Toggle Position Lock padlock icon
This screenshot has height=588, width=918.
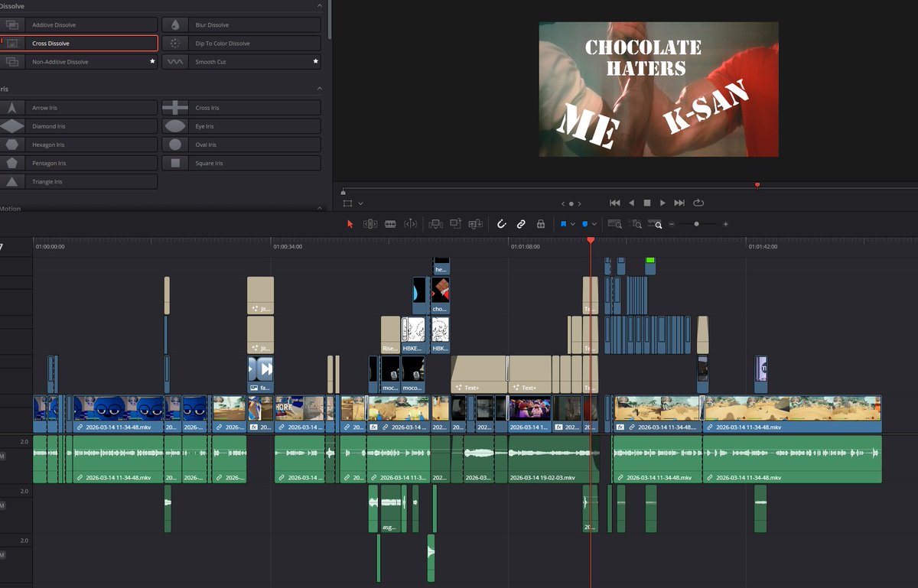point(541,224)
